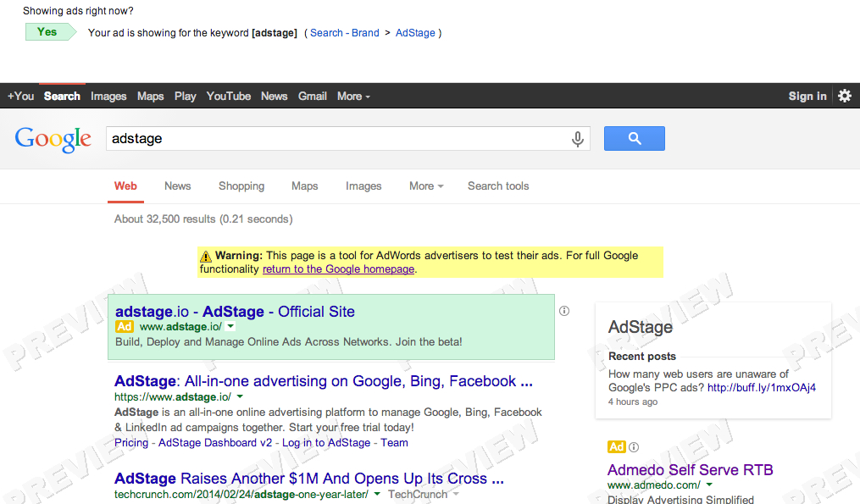Open Maps in the black top bar
Viewport: 860px width, 504px height.
150,97
